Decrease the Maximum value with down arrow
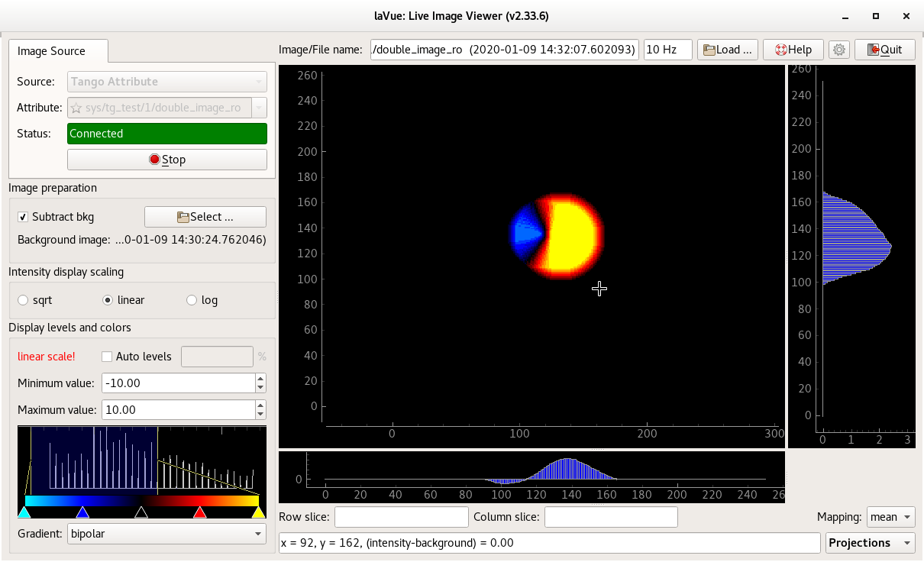This screenshot has height=562, width=924. 260,415
